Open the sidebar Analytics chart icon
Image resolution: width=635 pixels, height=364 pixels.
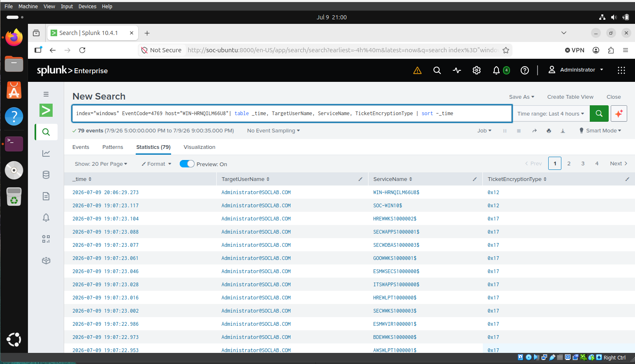[46, 153]
